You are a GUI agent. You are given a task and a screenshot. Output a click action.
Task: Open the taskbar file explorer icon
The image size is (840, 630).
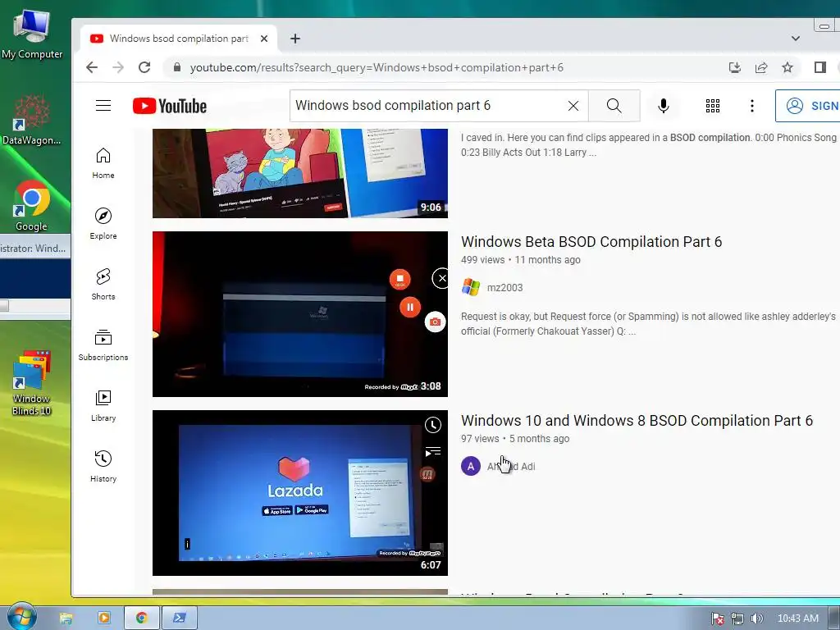click(x=66, y=618)
